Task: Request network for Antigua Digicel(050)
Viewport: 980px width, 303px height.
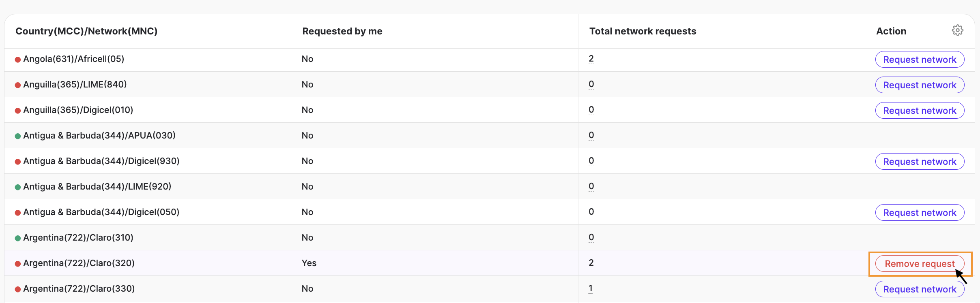Action: pos(919,213)
